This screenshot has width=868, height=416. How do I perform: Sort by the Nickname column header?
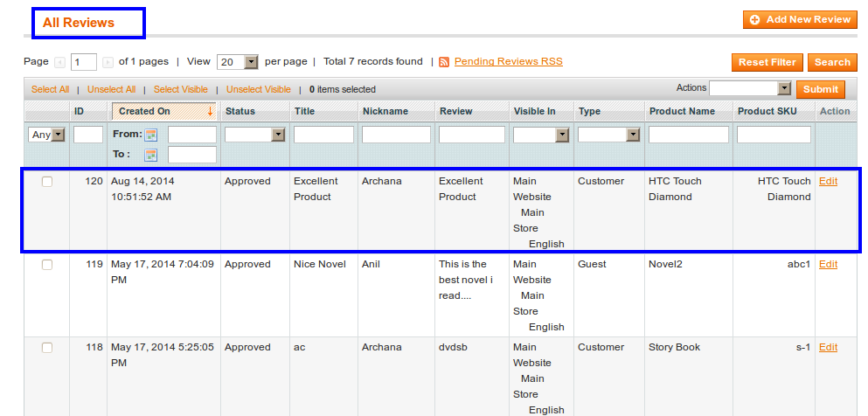click(385, 111)
